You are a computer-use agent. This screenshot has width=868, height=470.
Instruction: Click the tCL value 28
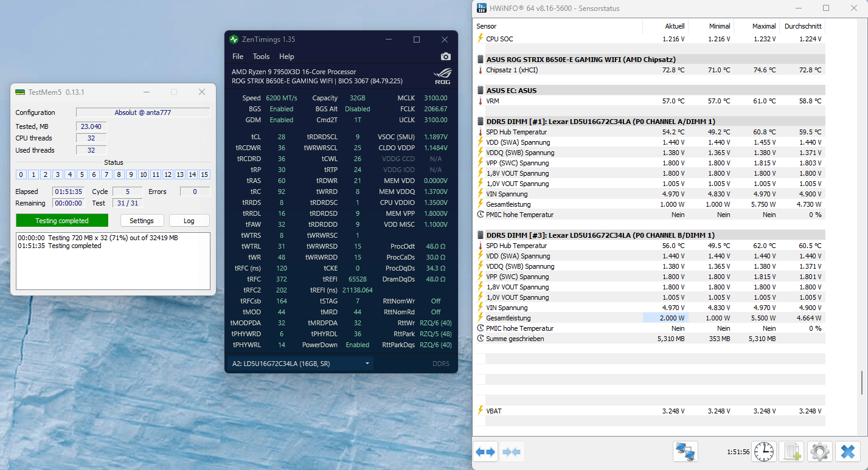point(282,137)
